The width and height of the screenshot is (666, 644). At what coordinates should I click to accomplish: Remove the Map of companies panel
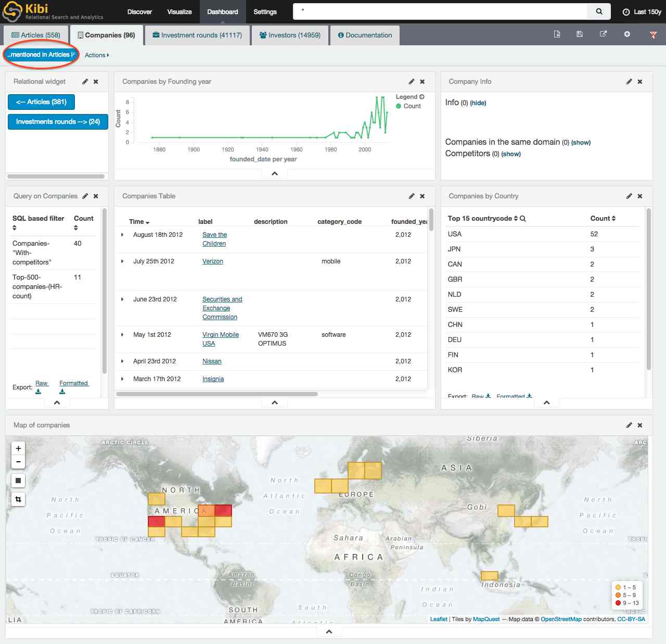pos(640,425)
